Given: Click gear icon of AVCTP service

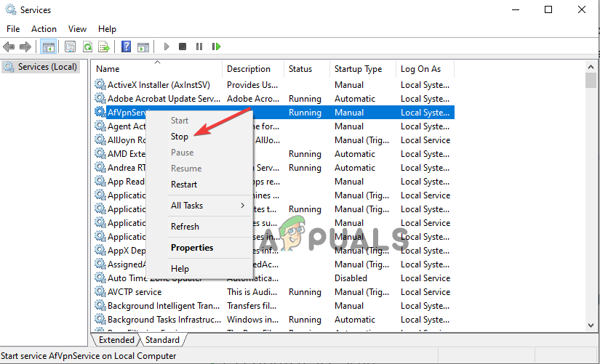Looking at the screenshot, I should coord(100,292).
